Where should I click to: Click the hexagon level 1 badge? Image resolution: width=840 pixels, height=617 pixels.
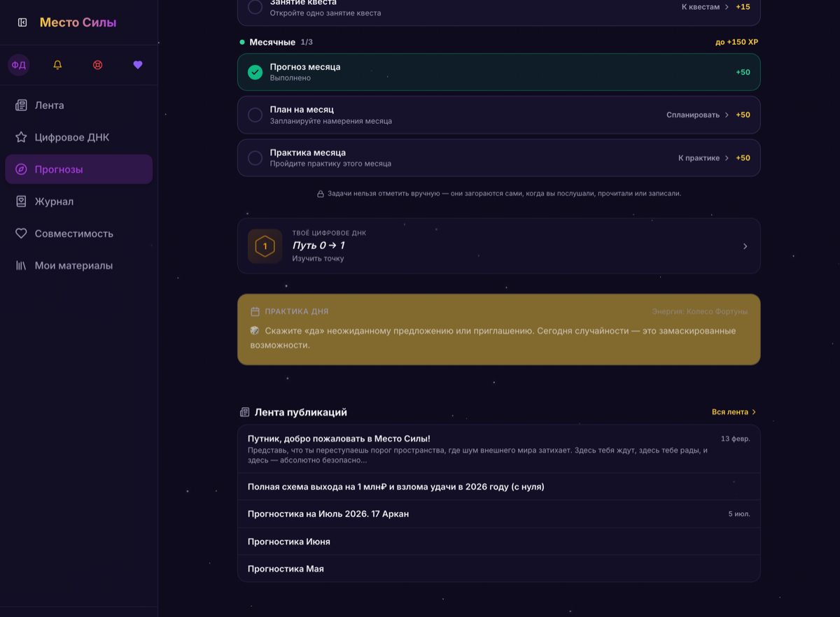click(265, 246)
